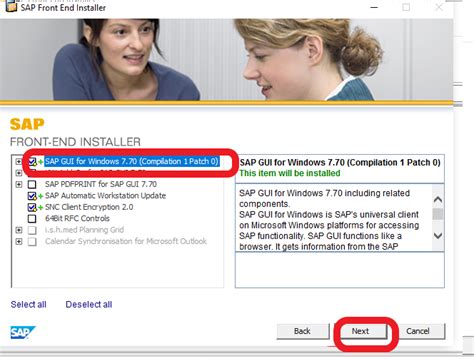The height and width of the screenshot is (361, 474).
Task: Go to the previous step with Back
Action: click(x=303, y=331)
